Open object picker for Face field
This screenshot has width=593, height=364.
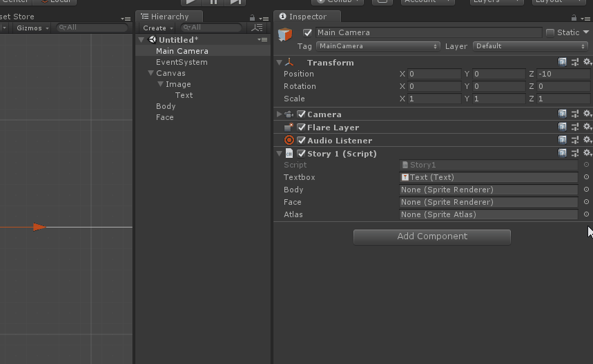pyautogui.click(x=586, y=202)
